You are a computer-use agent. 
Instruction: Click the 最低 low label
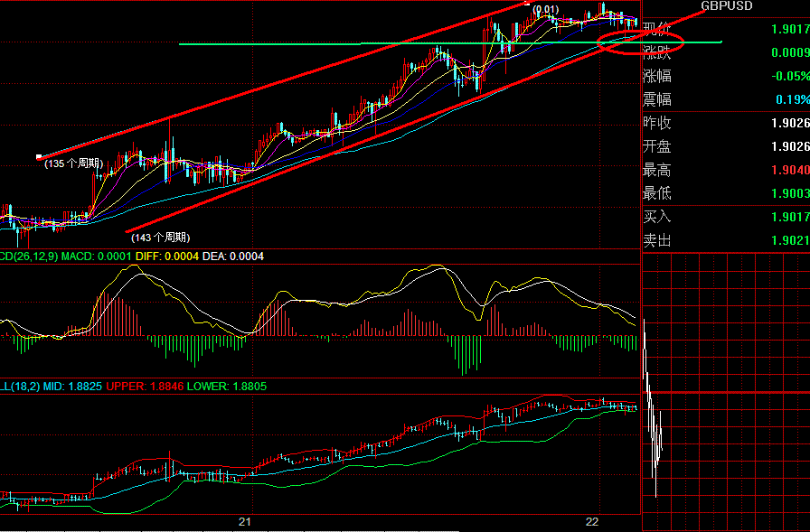point(656,193)
